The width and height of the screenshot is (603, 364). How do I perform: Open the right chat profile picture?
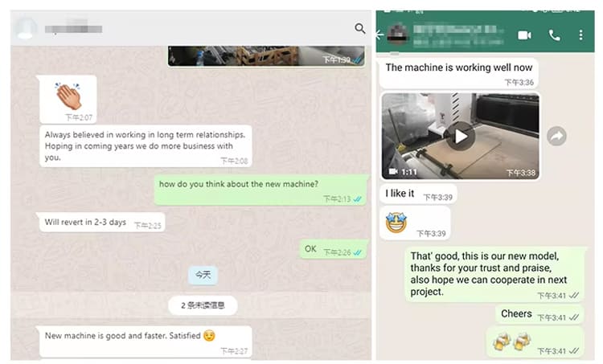point(397,35)
